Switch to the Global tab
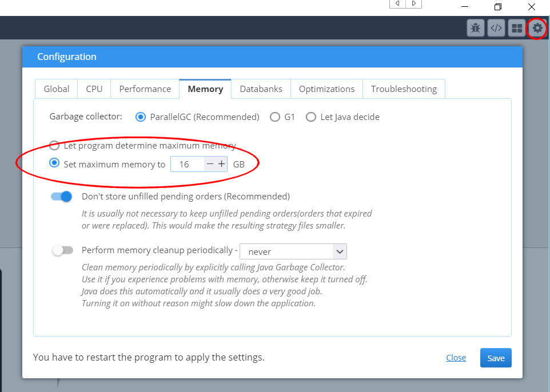Image resolution: width=550 pixels, height=392 pixels. pos(57,89)
